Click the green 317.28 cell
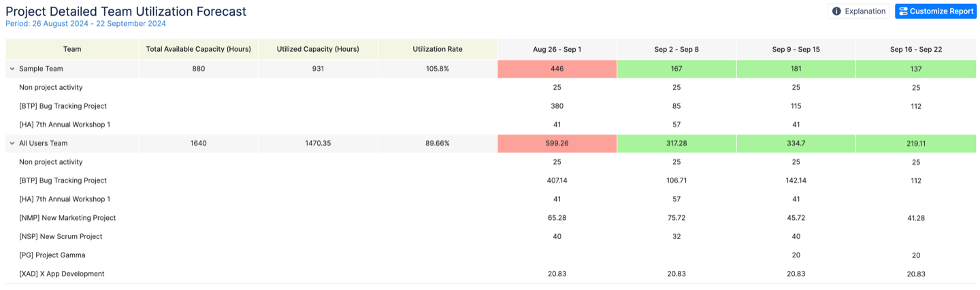Image resolution: width=980 pixels, height=290 pixels. tap(676, 144)
